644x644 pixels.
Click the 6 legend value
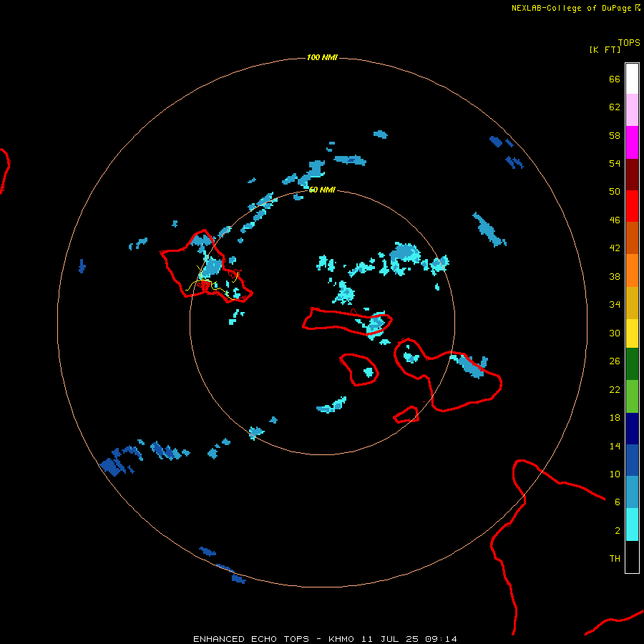618,502
